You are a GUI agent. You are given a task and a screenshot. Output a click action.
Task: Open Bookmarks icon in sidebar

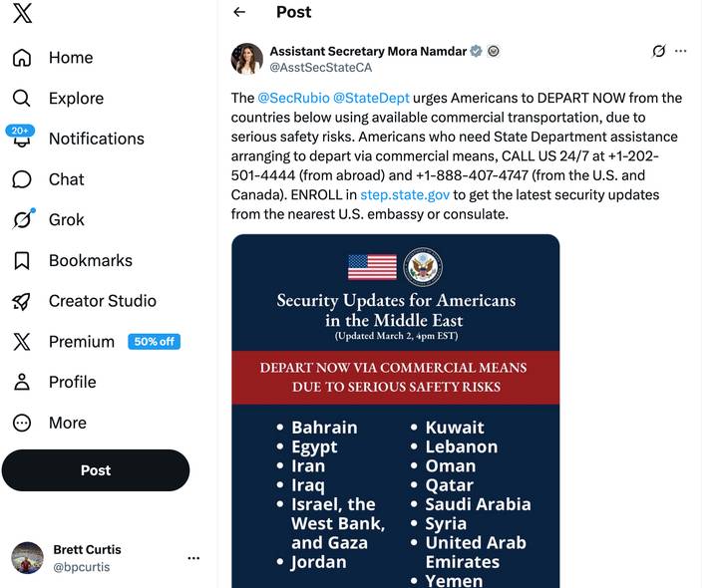[22, 260]
